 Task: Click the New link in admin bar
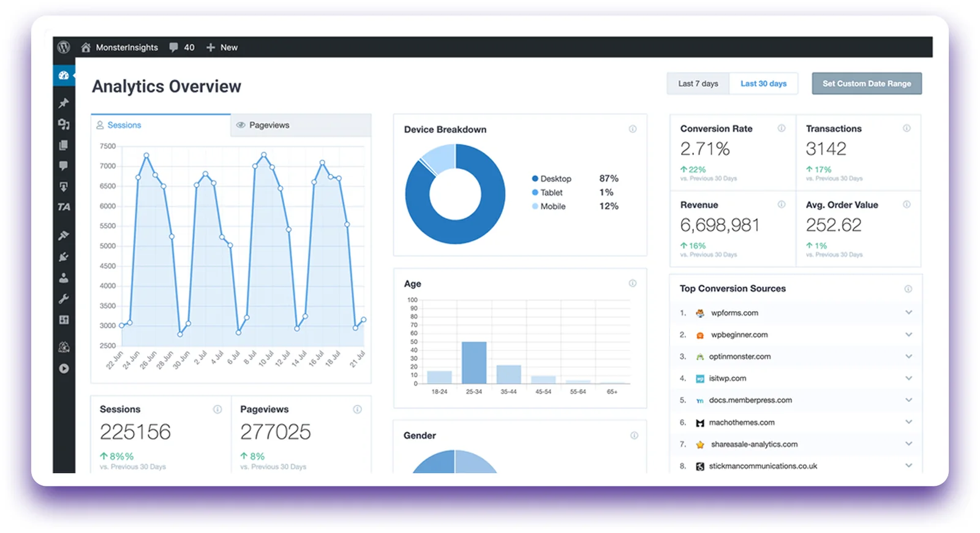tap(222, 47)
